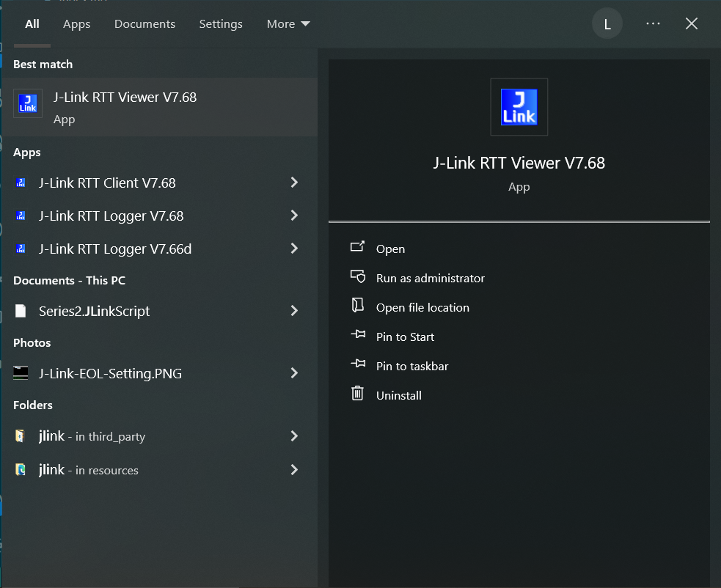Switch to the Apps tab
721x588 pixels.
pyautogui.click(x=76, y=23)
